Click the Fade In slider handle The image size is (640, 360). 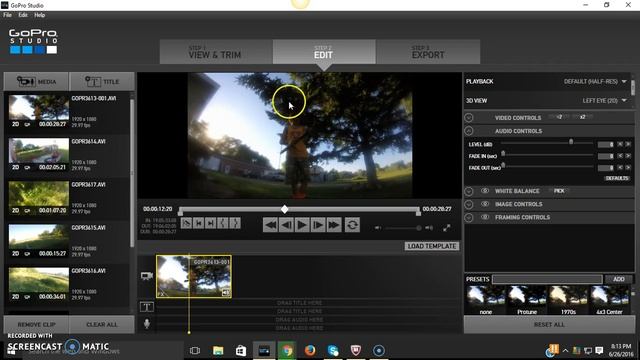(503, 153)
